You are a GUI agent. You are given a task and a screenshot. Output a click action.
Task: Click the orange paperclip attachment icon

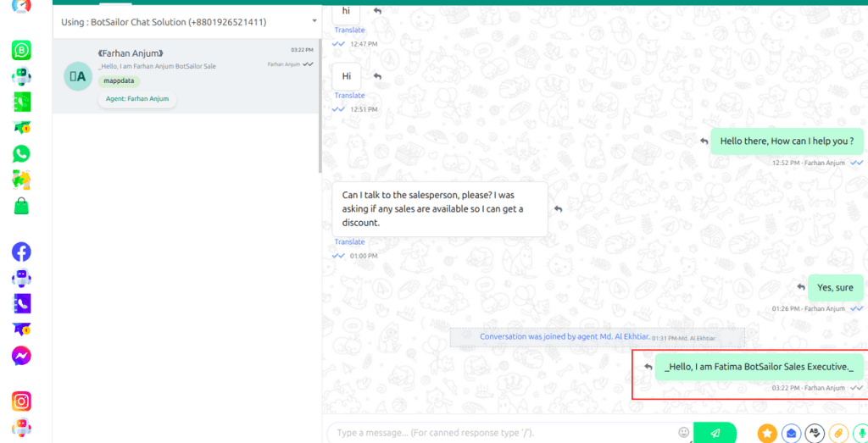pyautogui.click(x=838, y=434)
